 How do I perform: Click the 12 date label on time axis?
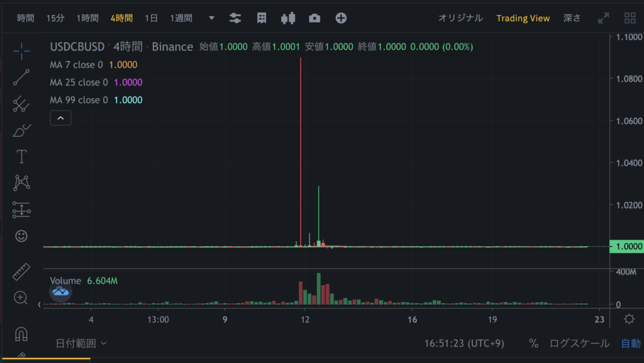305,320
